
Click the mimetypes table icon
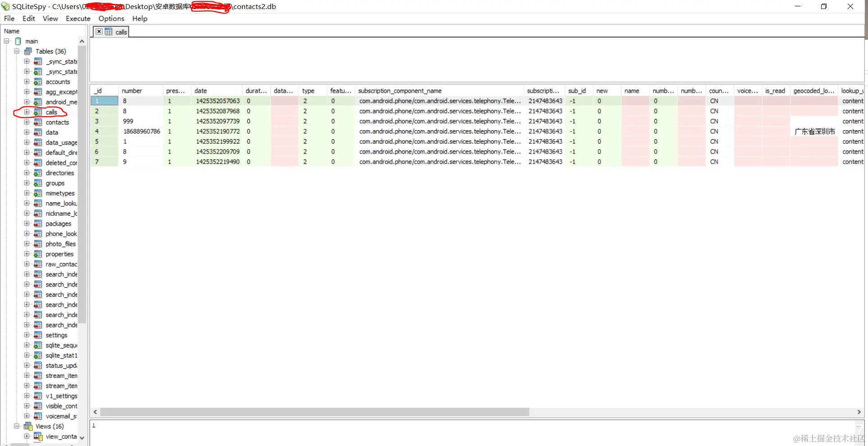coord(38,193)
